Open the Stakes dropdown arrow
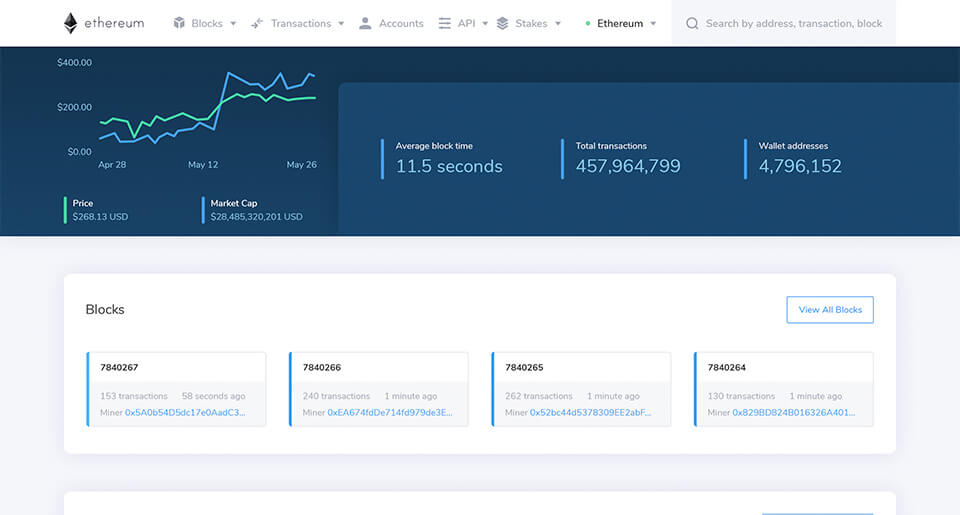 coord(558,23)
